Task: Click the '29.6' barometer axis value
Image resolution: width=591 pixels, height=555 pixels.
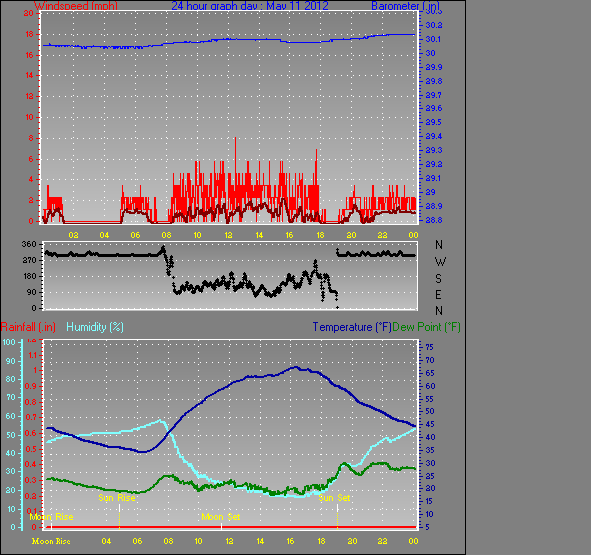Action: click(434, 108)
